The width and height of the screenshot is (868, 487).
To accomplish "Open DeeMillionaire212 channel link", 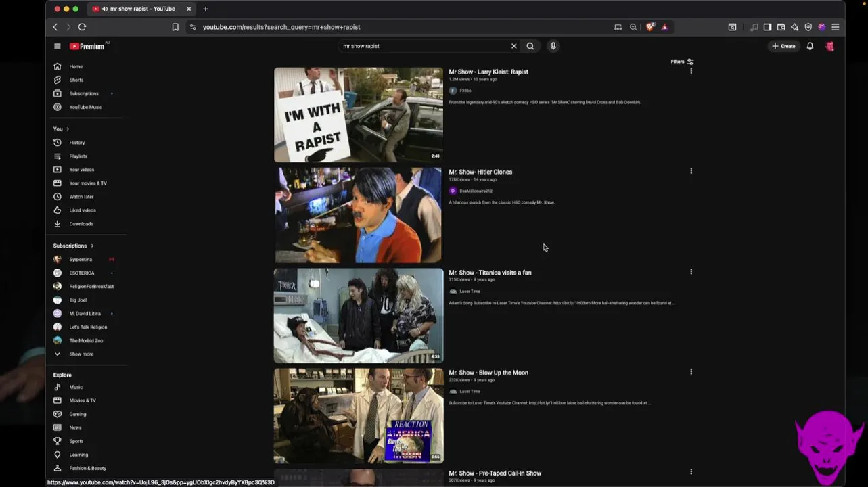I will (476, 191).
